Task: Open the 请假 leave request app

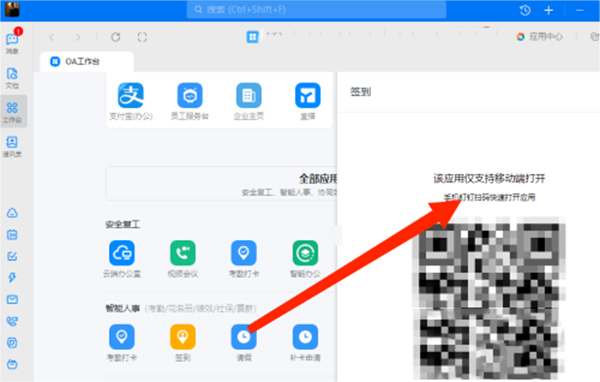Action: pyautogui.click(x=244, y=343)
